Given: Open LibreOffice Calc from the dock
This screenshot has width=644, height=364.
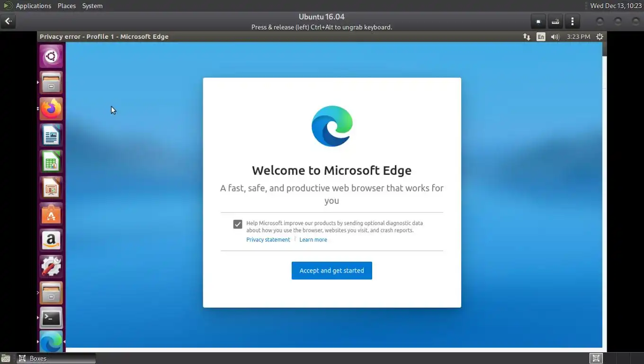Looking at the screenshot, I should pyautogui.click(x=51, y=162).
